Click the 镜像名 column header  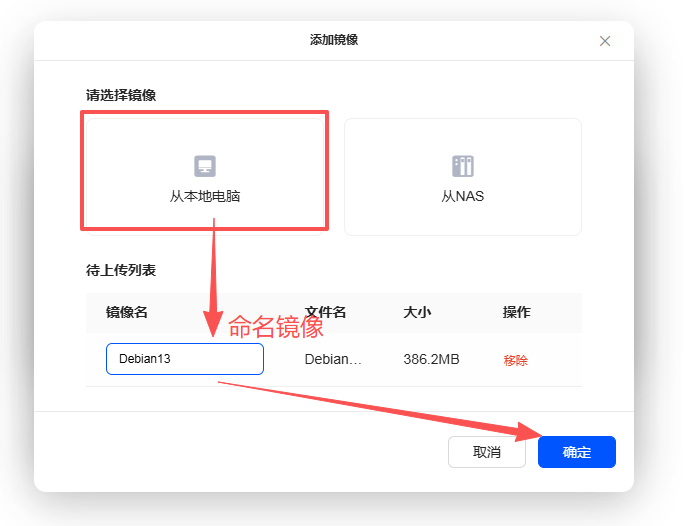coord(127,312)
